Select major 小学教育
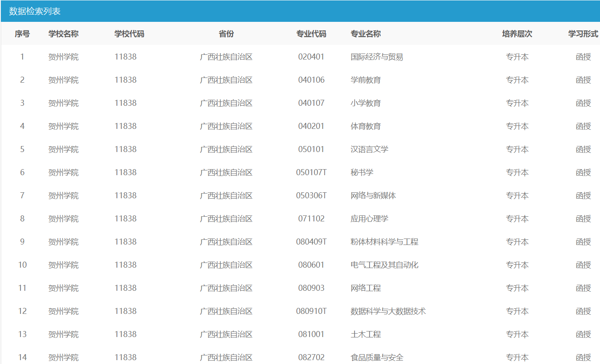Viewport: 600px width, 364px height. (x=366, y=103)
